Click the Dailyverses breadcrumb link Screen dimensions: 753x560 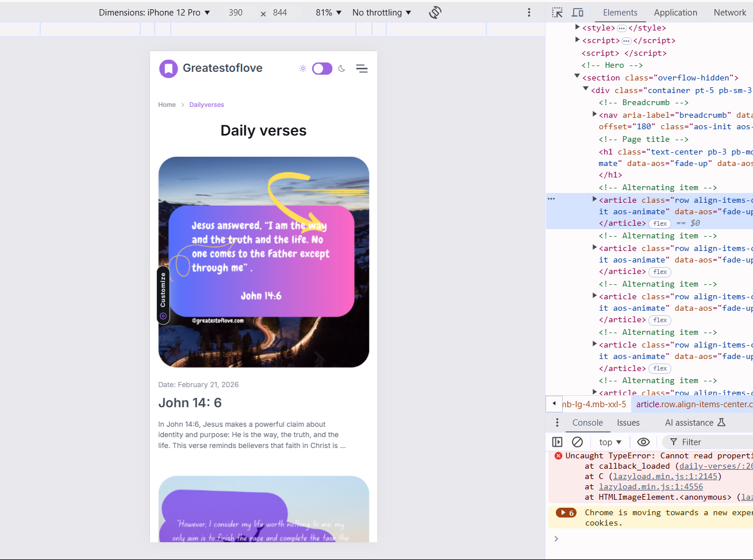206,105
